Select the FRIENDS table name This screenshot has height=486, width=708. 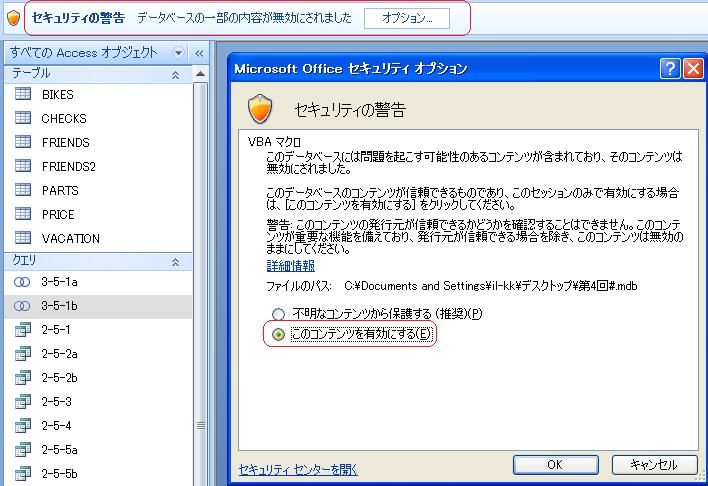(65, 142)
